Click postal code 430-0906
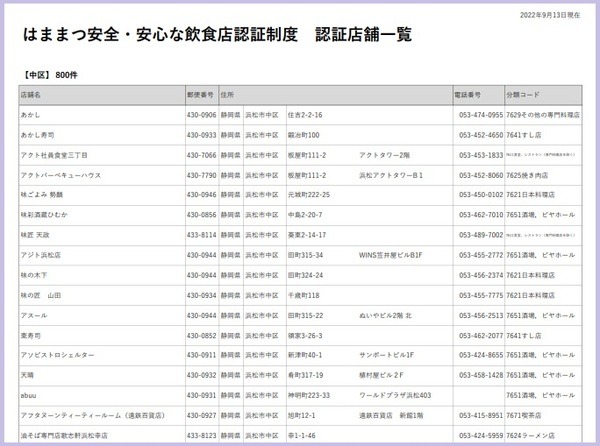Screen dimensions: 600x446 (x=202, y=115)
